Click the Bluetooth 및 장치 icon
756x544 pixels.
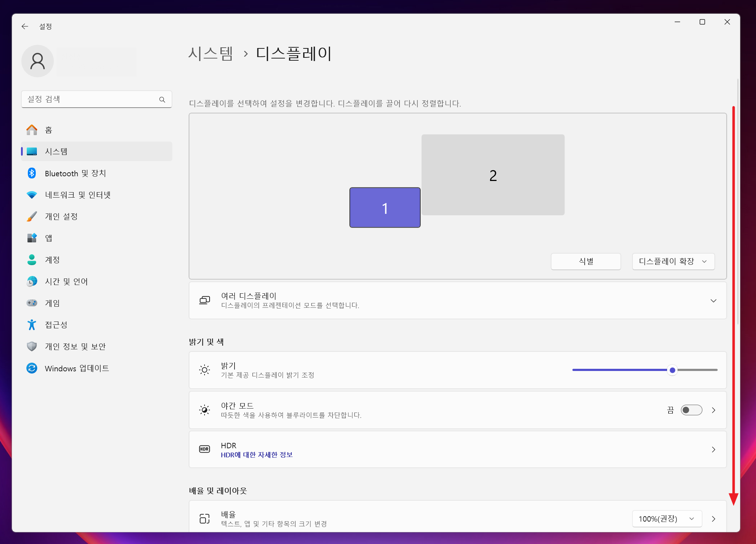pyautogui.click(x=32, y=173)
